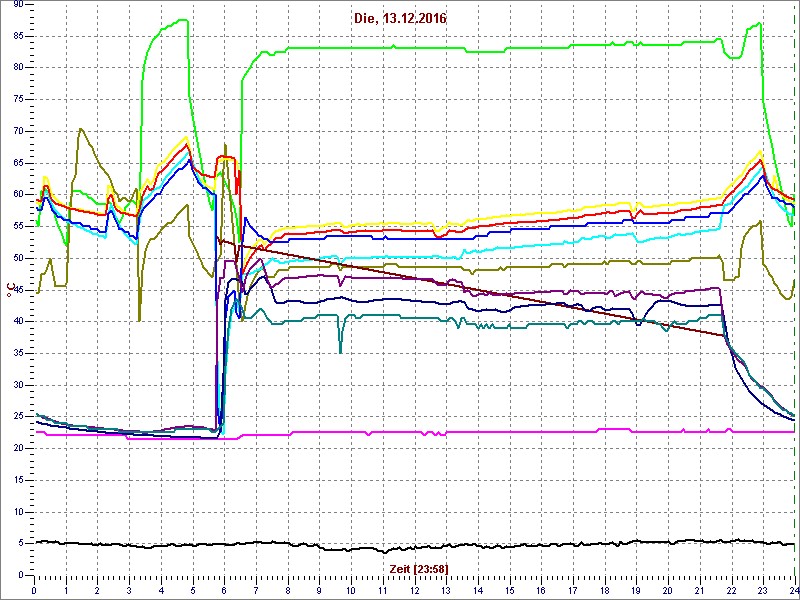Click the value 70 on the temperature axis
The image size is (800, 600).
click(18, 131)
